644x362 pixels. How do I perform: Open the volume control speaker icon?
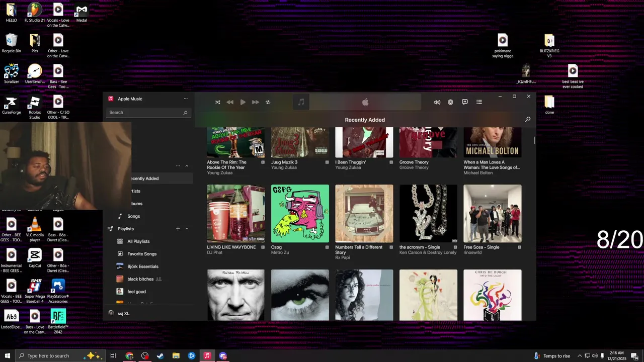click(x=437, y=102)
